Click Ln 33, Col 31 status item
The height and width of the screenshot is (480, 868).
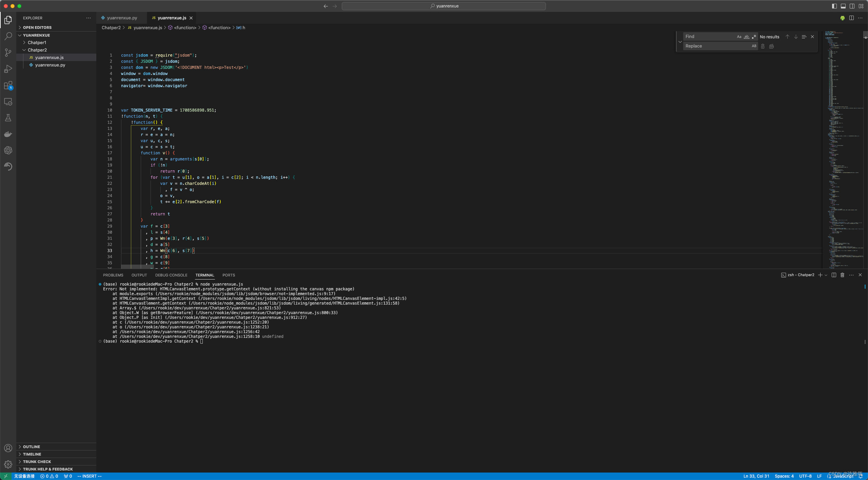coord(756,476)
